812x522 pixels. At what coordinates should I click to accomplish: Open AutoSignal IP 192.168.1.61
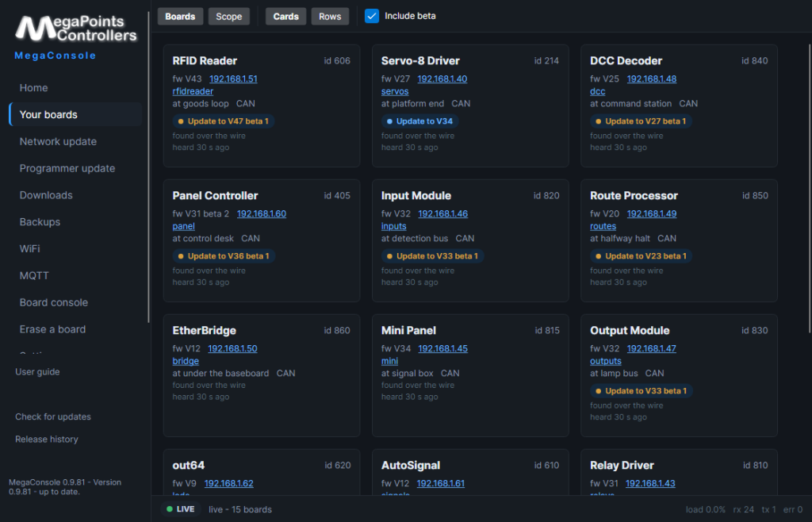pyautogui.click(x=441, y=483)
